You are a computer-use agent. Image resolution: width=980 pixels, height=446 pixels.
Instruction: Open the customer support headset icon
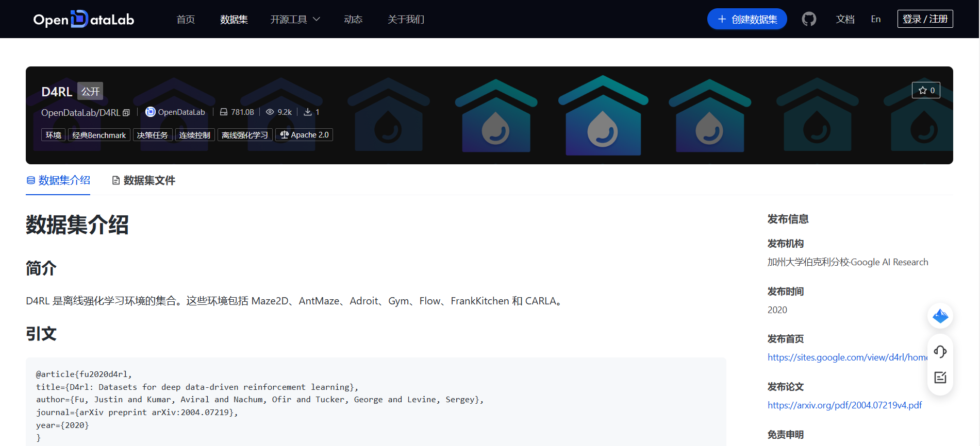pos(940,352)
